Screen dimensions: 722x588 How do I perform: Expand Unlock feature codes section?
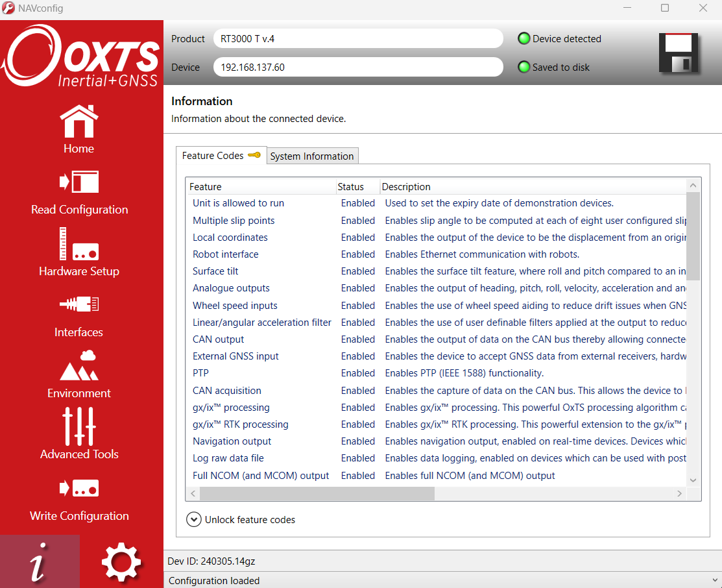pyautogui.click(x=194, y=519)
